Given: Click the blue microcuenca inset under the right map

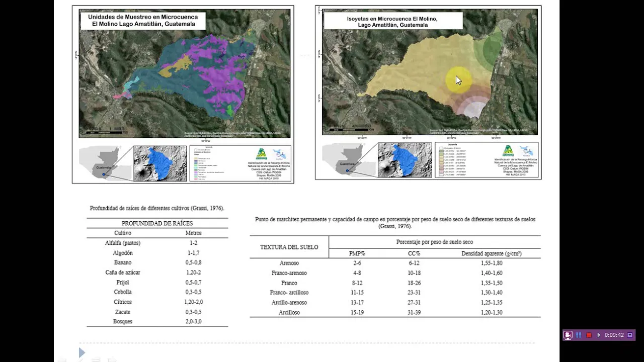Looking at the screenshot, I should pos(405,160).
